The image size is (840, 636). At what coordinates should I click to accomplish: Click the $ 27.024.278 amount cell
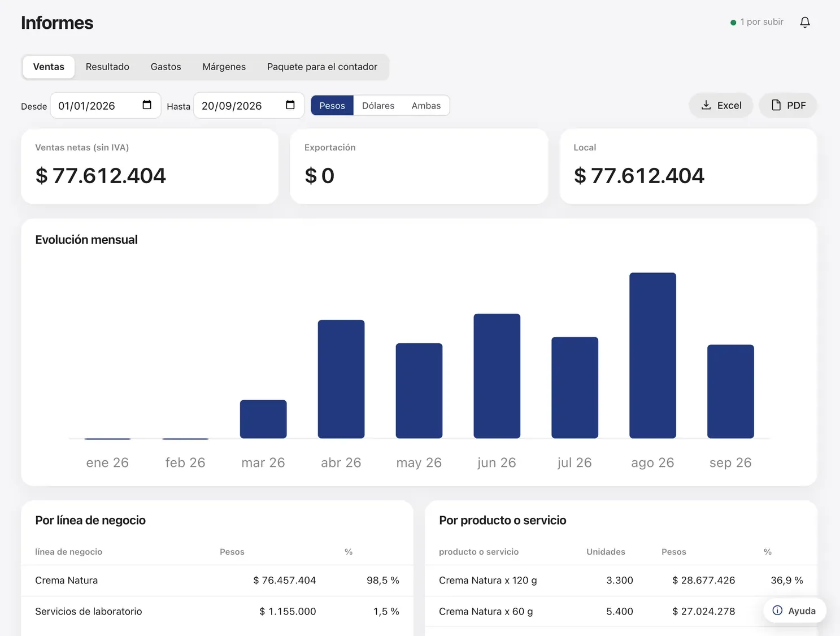(x=704, y=611)
